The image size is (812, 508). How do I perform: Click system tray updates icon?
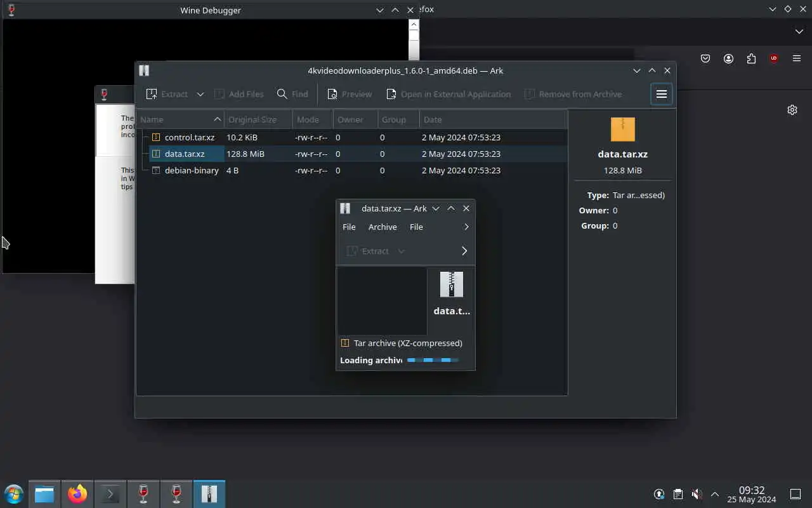[x=659, y=494]
